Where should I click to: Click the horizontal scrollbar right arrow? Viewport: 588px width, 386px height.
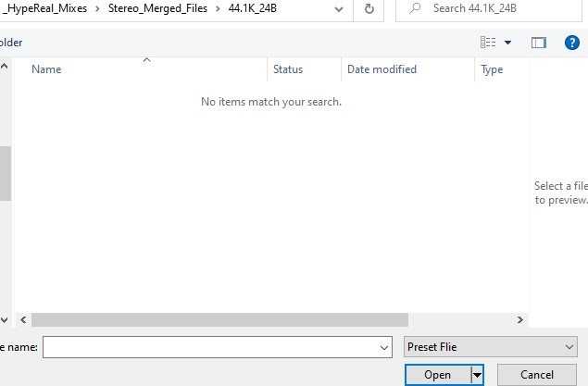(519, 320)
